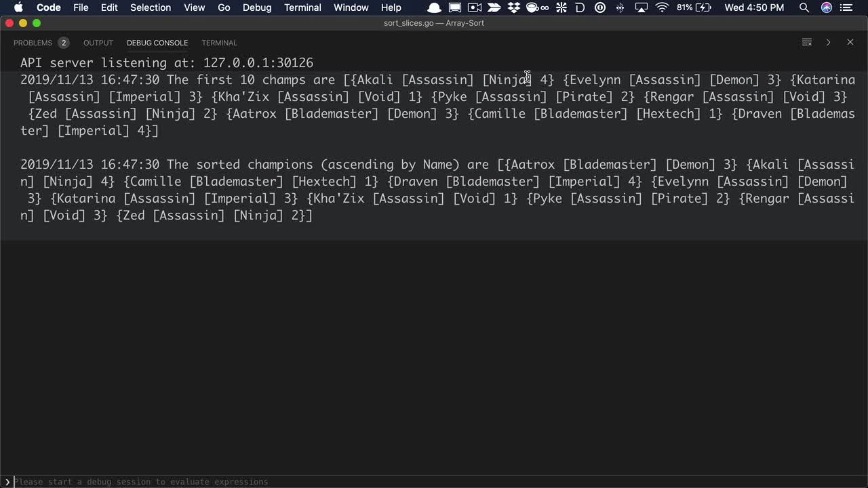Close the bottom panel with X
The width and height of the screenshot is (868, 488).
point(850,42)
